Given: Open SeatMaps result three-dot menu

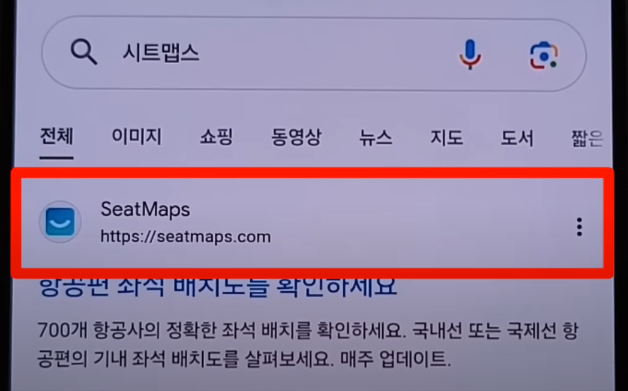Looking at the screenshot, I should point(579,227).
